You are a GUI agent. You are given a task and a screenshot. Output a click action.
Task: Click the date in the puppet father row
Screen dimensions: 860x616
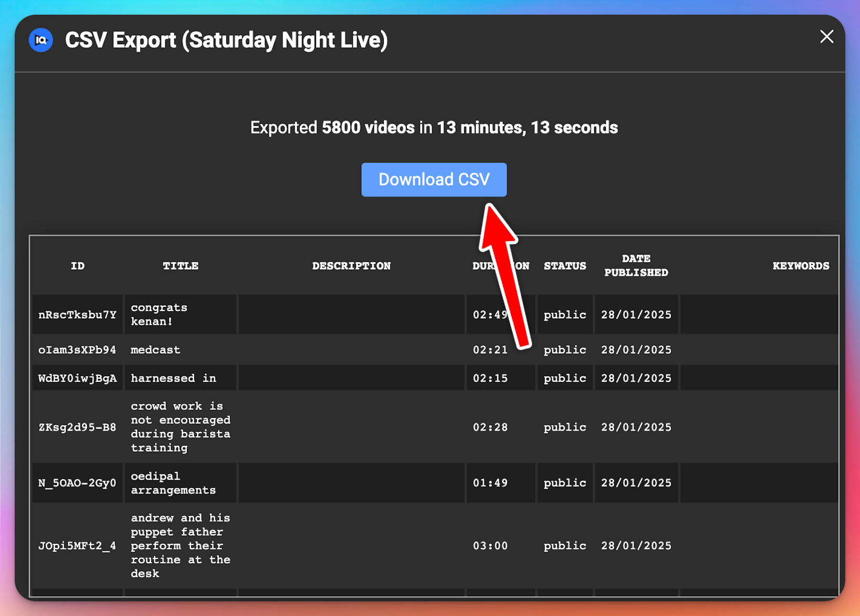[x=636, y=546]
